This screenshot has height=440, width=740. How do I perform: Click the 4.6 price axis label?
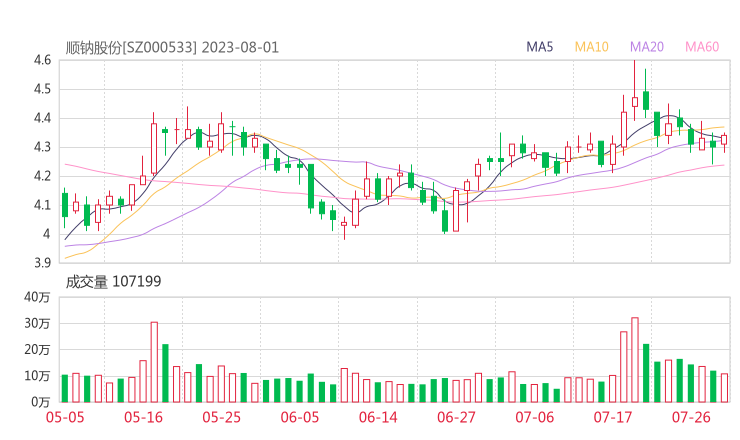tap(42, 60)
